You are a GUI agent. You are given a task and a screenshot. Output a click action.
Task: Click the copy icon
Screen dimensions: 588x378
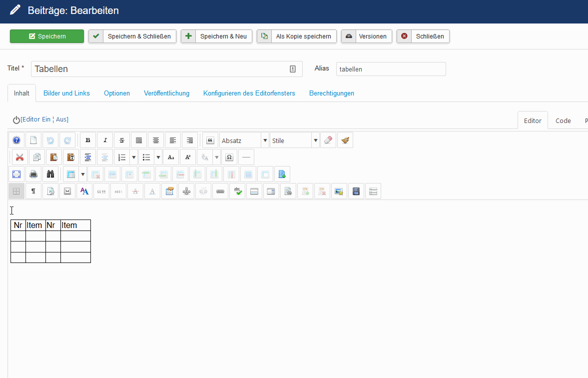point(37,157)
